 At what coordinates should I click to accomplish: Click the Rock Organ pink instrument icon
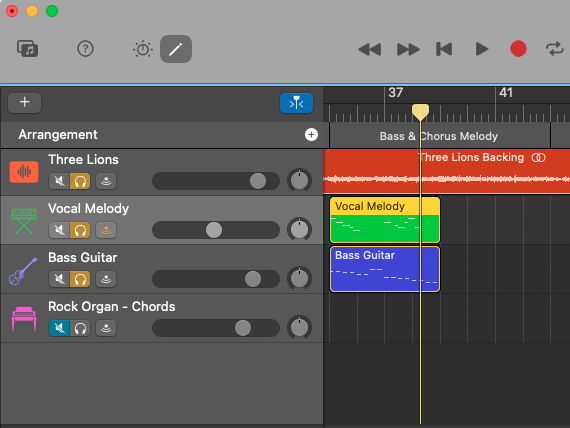click(24, 319)
